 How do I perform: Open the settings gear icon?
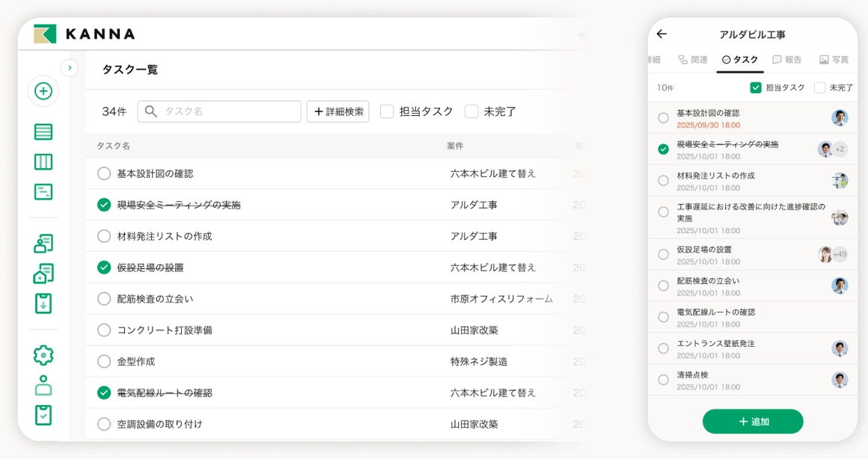click(x=43, y=354)
